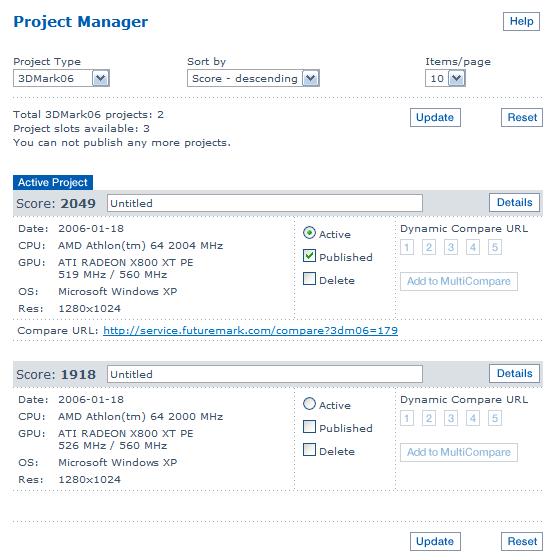Click Dynamic Compare slot 2 for score 1918

pos(429,418)
